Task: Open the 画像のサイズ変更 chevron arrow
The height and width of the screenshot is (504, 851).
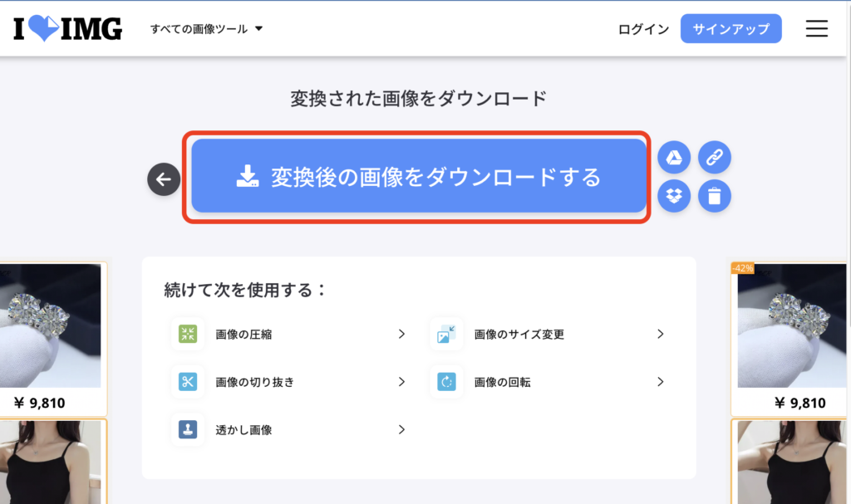Action: pyautogui.click(x=661, y=334)
